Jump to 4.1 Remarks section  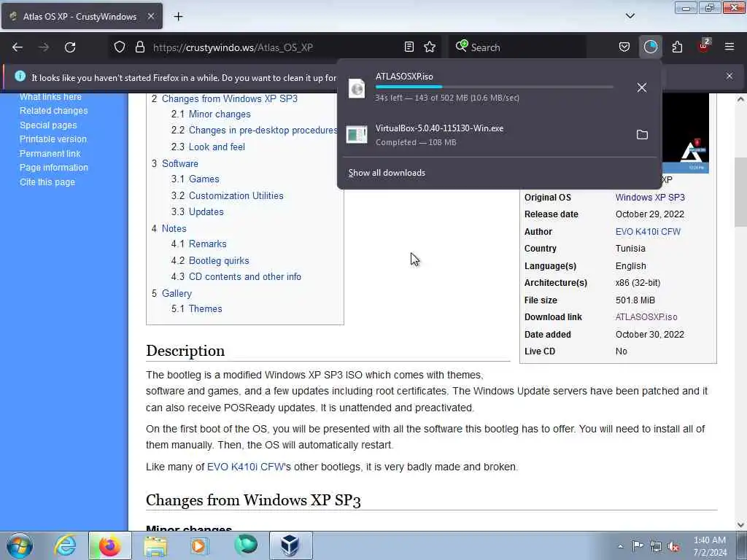click(208, 244)
